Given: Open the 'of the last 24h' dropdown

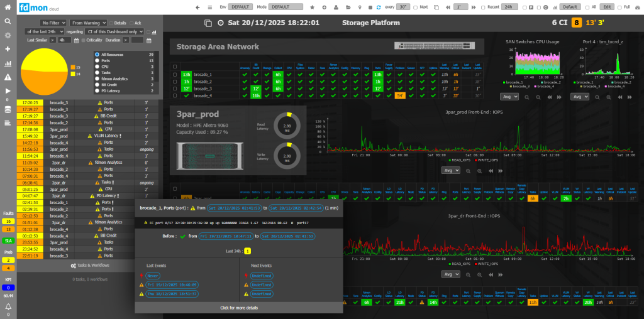Looking at the screenshot, I should [45, 31].
